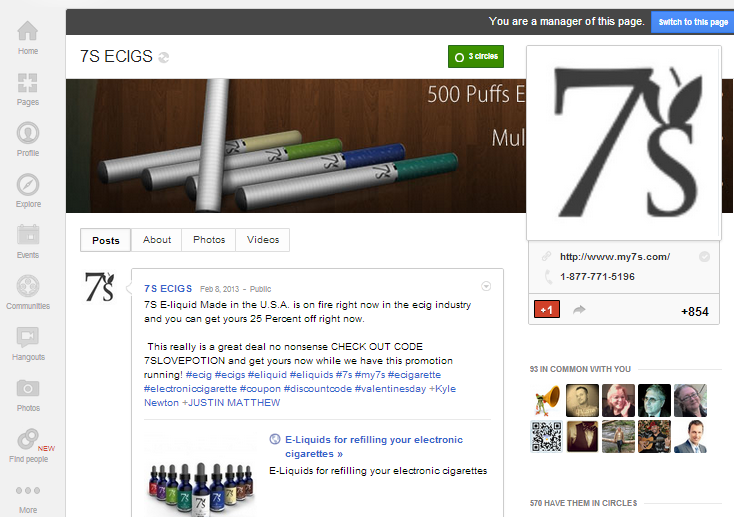Click the verified website checkmark icon
Image resolution: width=734 pixels, height=517 pixels.
tap(704, 256)
